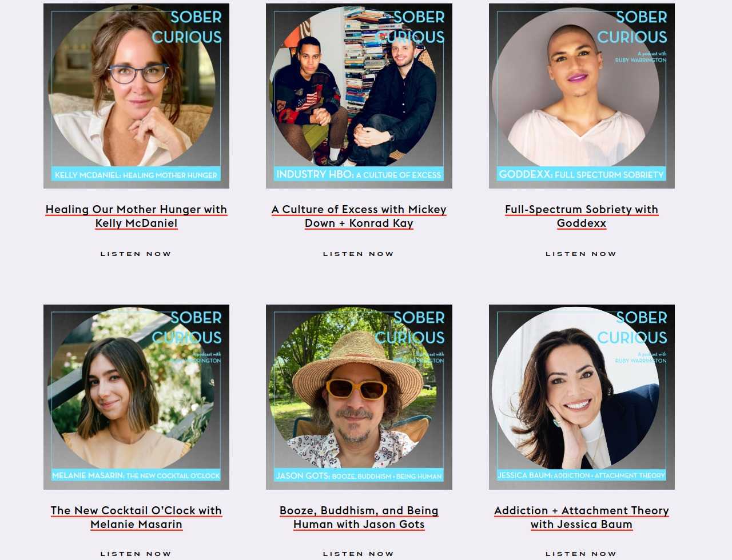Click Listen Now under Goddexx episode
This screenshot has height=560, width=732.
(x=582, y=254)
